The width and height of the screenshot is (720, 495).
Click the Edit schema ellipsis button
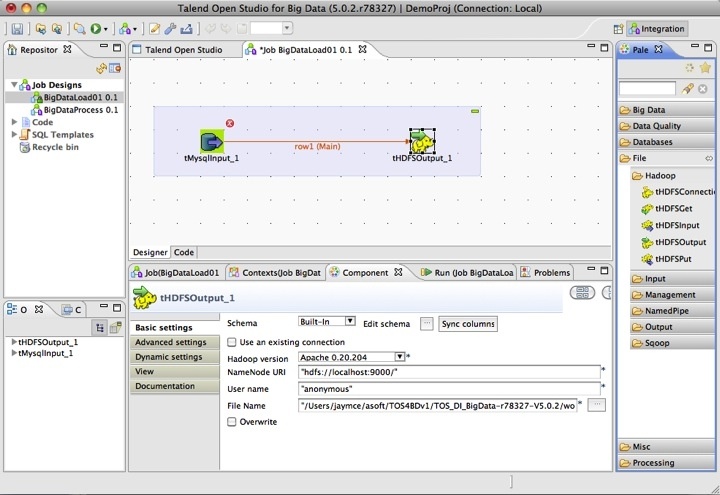[x=427, y=324]
